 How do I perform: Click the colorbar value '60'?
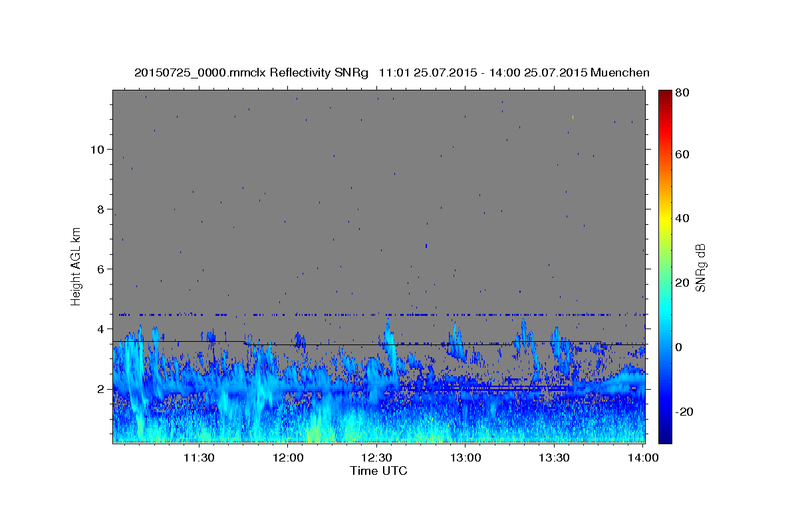tap(682, 154)
